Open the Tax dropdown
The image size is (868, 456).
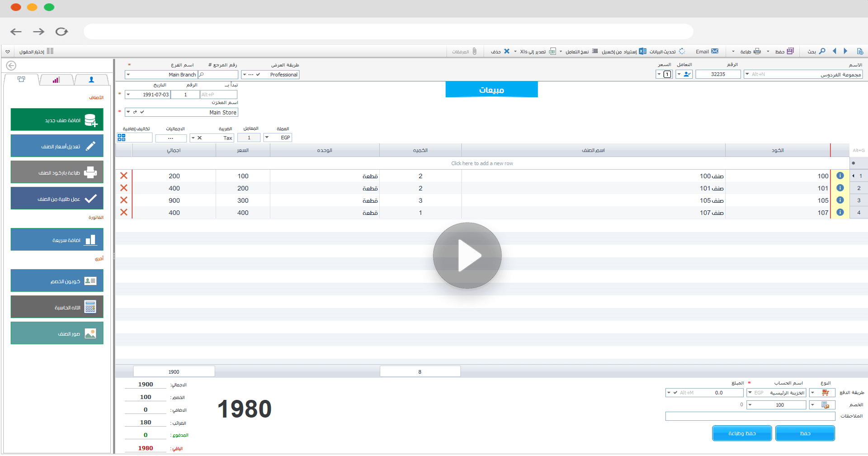point(193,138)
